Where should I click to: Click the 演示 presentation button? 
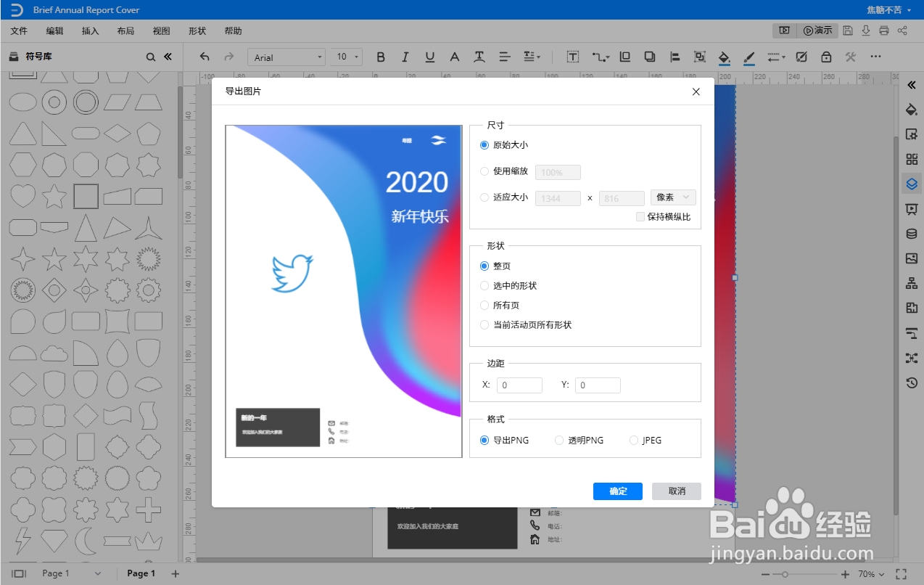(817, 30)
